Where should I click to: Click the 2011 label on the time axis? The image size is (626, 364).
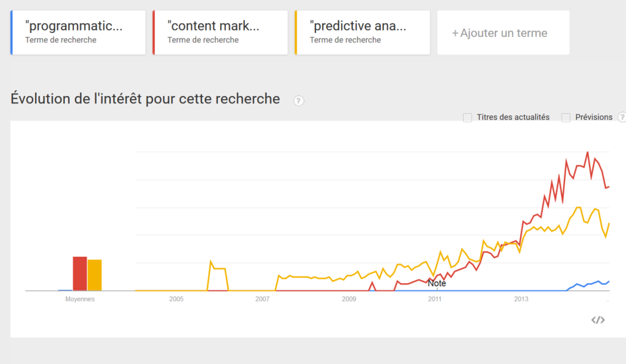[x=435, y=299]
